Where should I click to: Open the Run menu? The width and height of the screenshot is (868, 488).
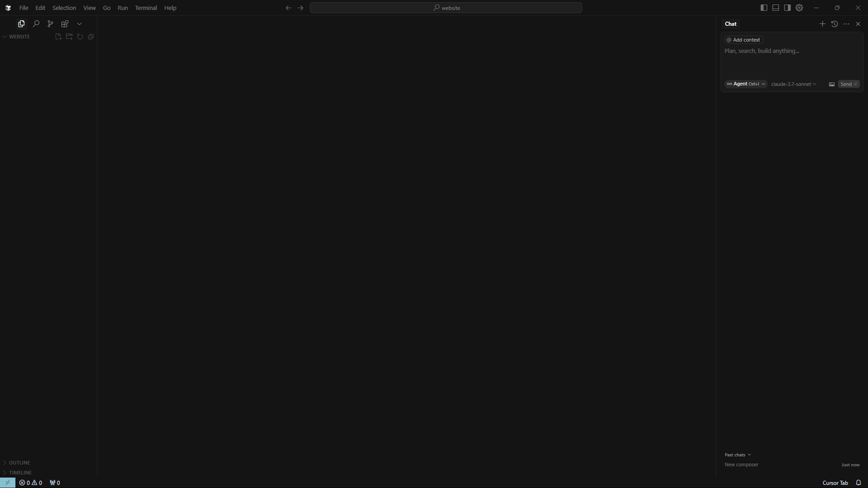tap(123, 8)
